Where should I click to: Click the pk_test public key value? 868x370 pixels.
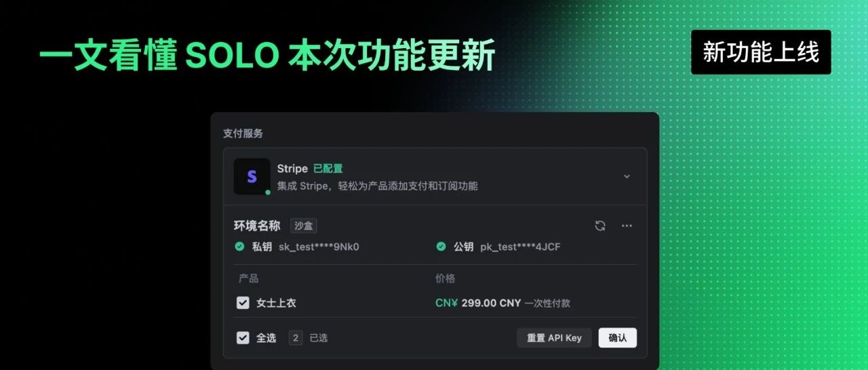pyautogui.click(x=520, y=246)
